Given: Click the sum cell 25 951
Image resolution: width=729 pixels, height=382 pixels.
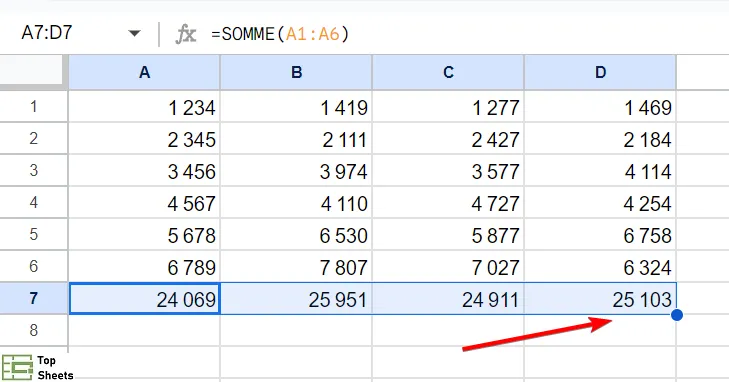Looking at the screenshot, I should 297,299.
